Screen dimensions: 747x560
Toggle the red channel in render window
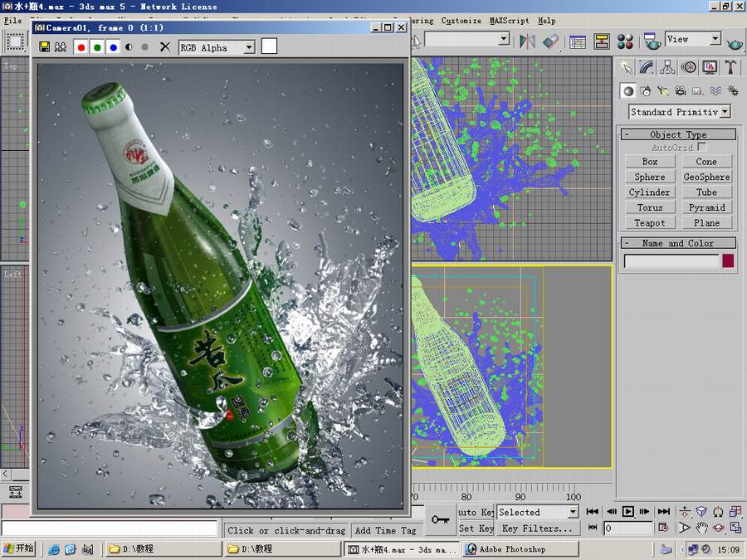[x=81, y=47]
